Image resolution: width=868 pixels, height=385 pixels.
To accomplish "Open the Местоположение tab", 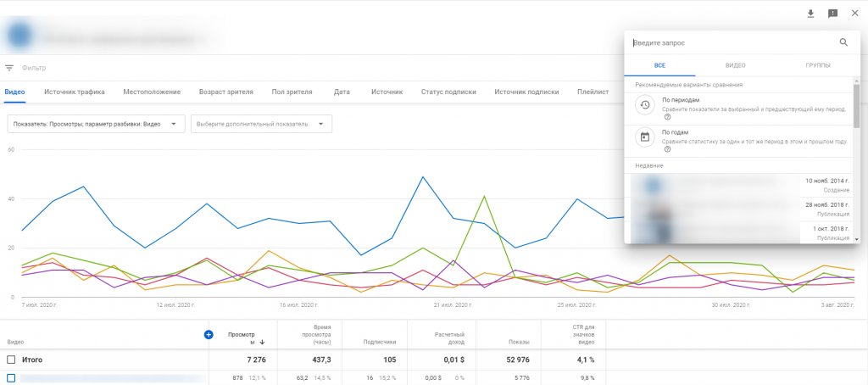I will (152, 92).
